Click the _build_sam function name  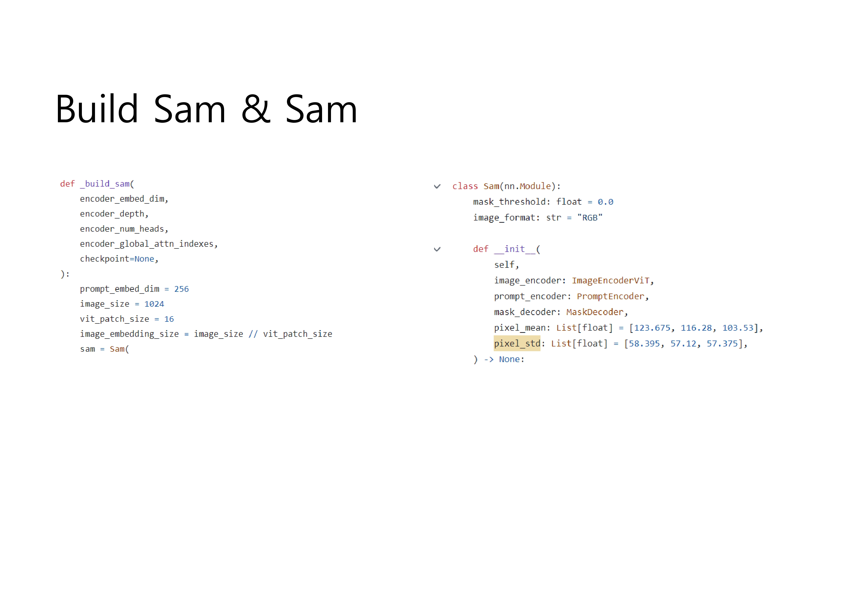(105, 184)
